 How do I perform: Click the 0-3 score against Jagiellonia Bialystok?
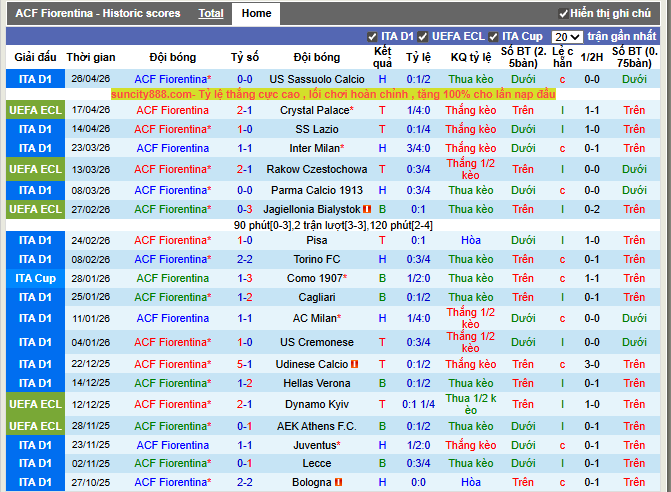tap(245, 209)
